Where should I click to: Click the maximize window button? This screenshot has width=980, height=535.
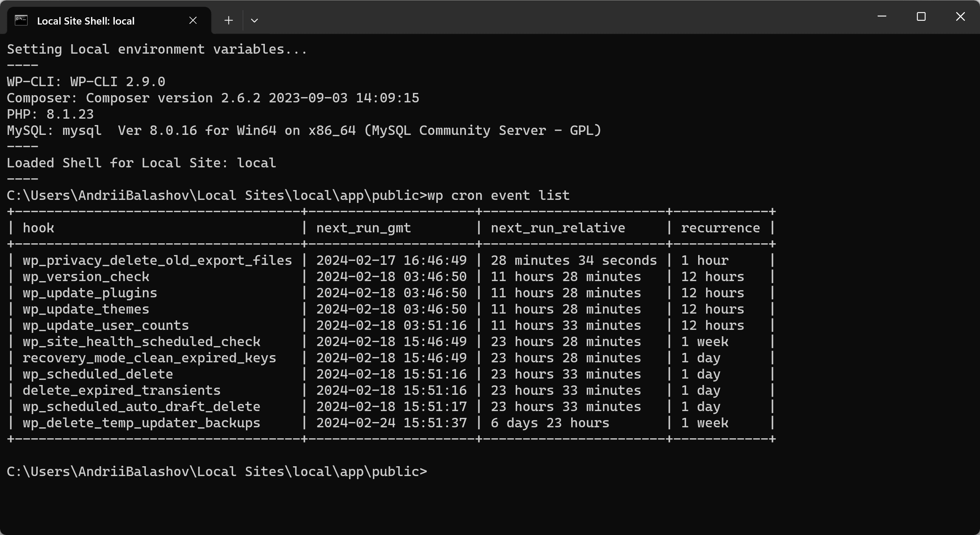coord(920,19)
